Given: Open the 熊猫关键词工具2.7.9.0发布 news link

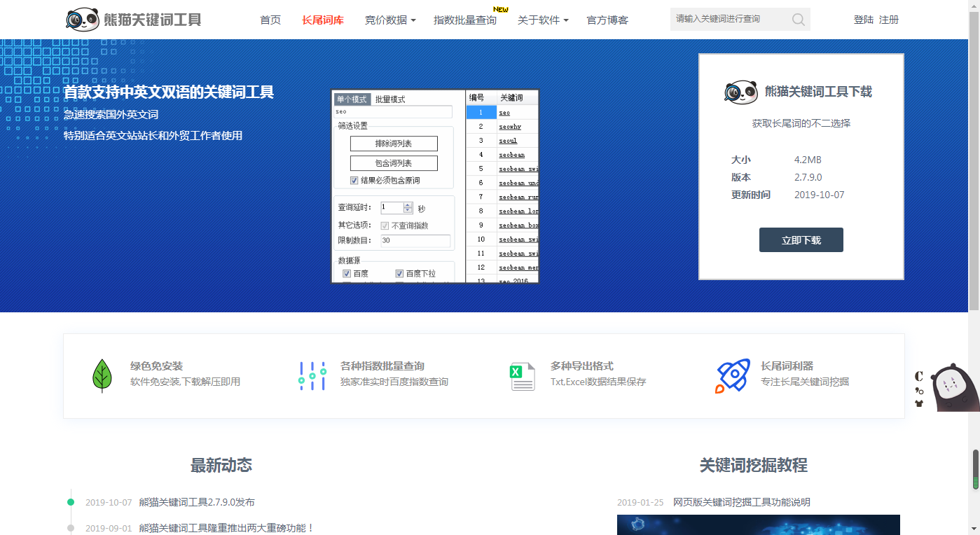Looking at the screenshot, I should tap(197, 502).
